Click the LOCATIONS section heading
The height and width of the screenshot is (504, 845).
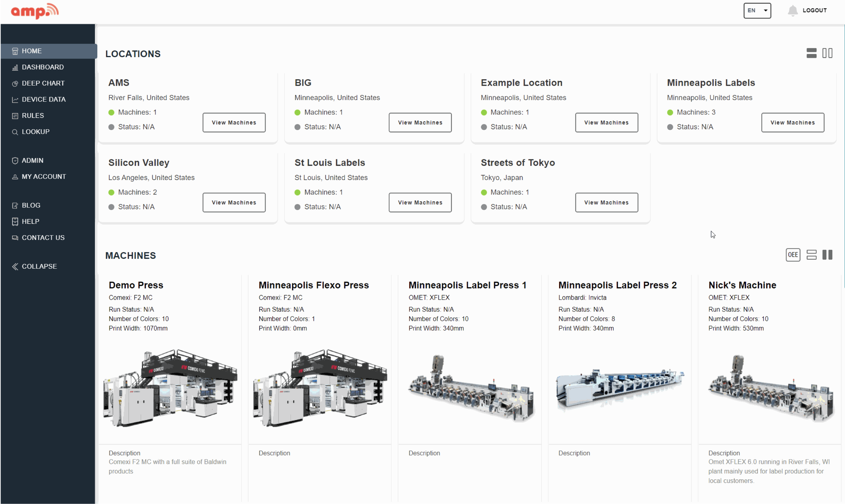[133, 54]
